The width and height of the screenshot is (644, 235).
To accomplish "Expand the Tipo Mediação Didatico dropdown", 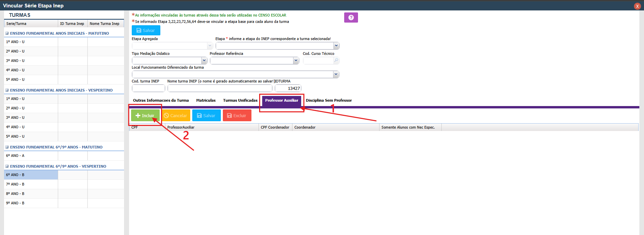I will [x=204, y=61].
